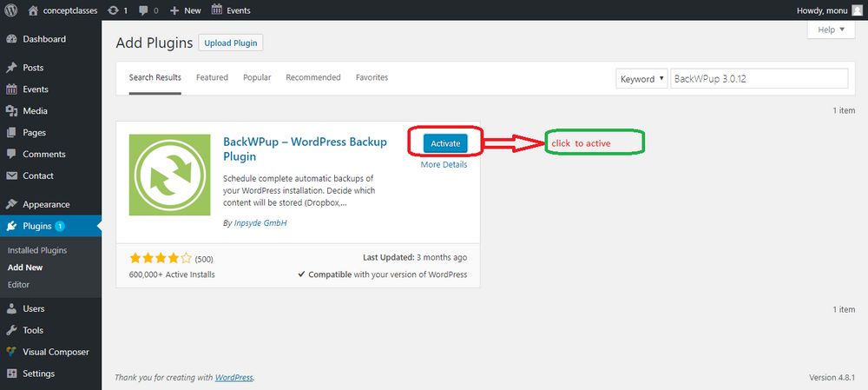Open Events in the top admin bar

(x=231, y=10)
